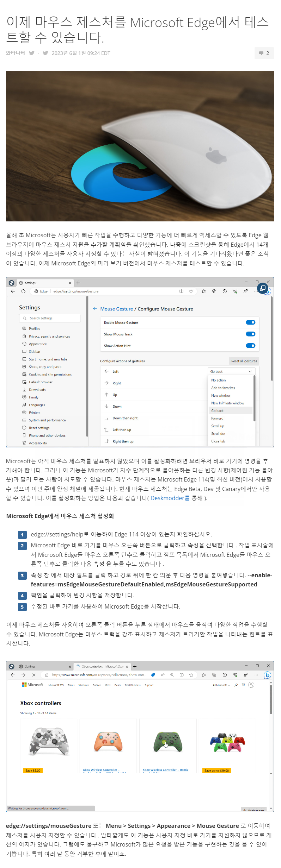The width and height of the screenshot is (281, 868).
Task: Click the Microsoft logo in Xbox screenshot
Action: click(32, 685)
